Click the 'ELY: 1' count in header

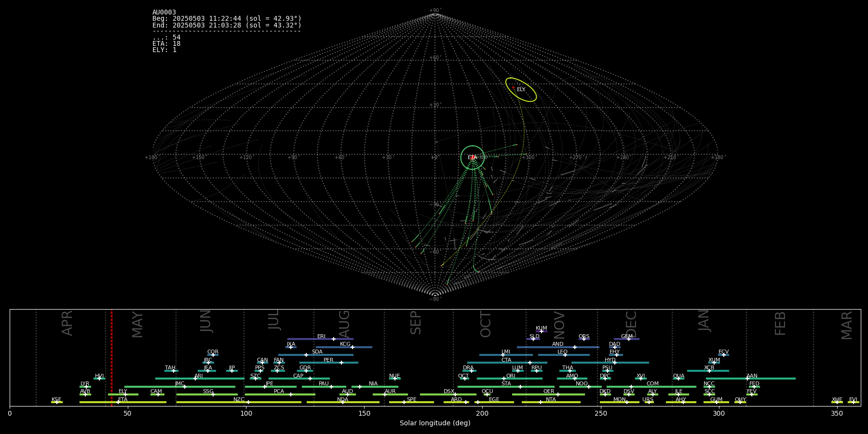pos(164,50)
